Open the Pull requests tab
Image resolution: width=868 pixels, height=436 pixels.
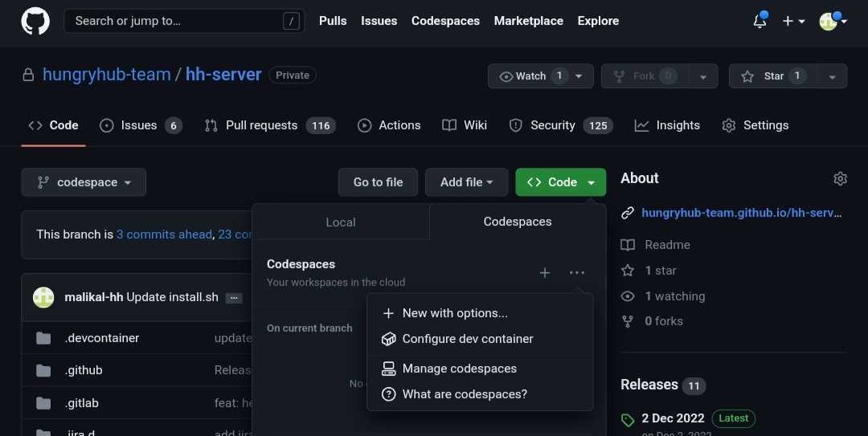click(260, 125)
